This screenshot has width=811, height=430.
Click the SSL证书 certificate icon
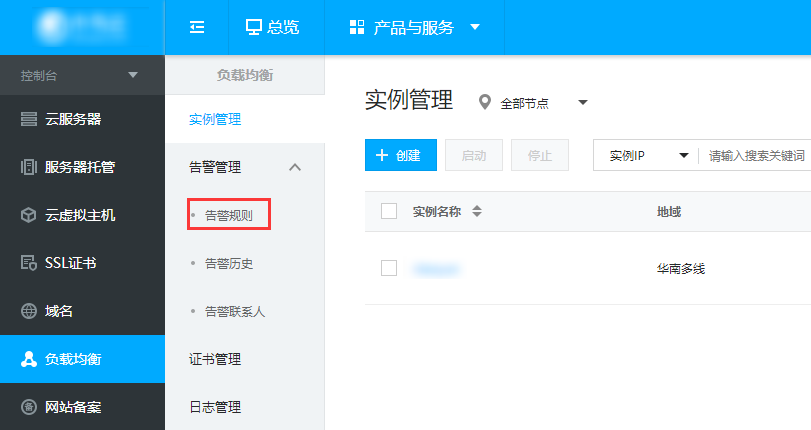coord(29,263)
